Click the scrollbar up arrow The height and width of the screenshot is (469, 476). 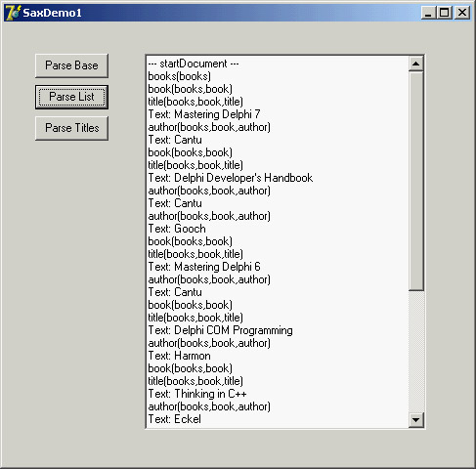coord(416,64)
